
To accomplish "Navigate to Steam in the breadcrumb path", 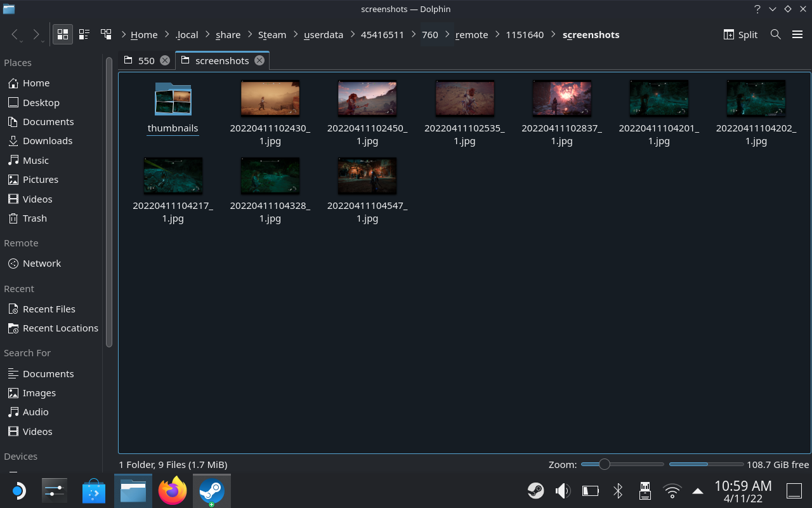I will (272, 34).
